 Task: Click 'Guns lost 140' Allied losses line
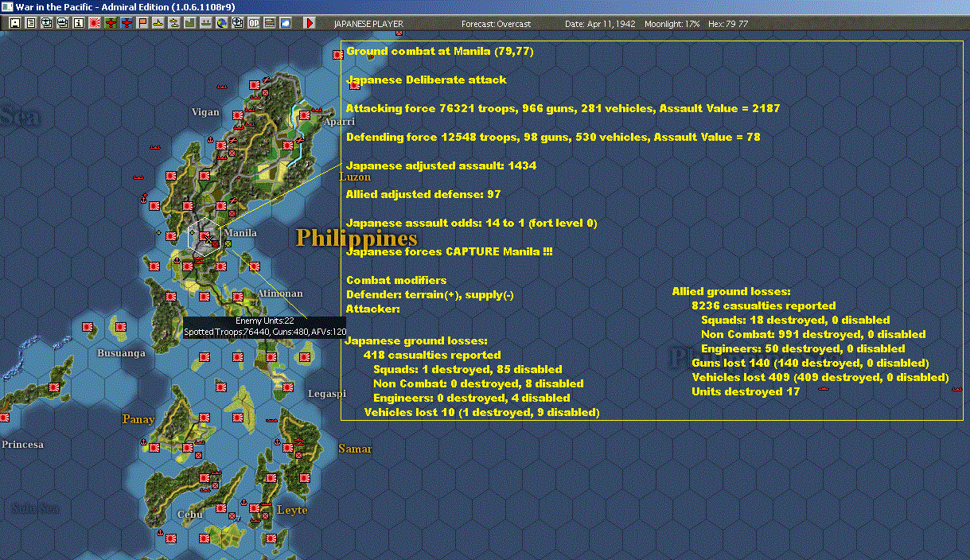810,363
